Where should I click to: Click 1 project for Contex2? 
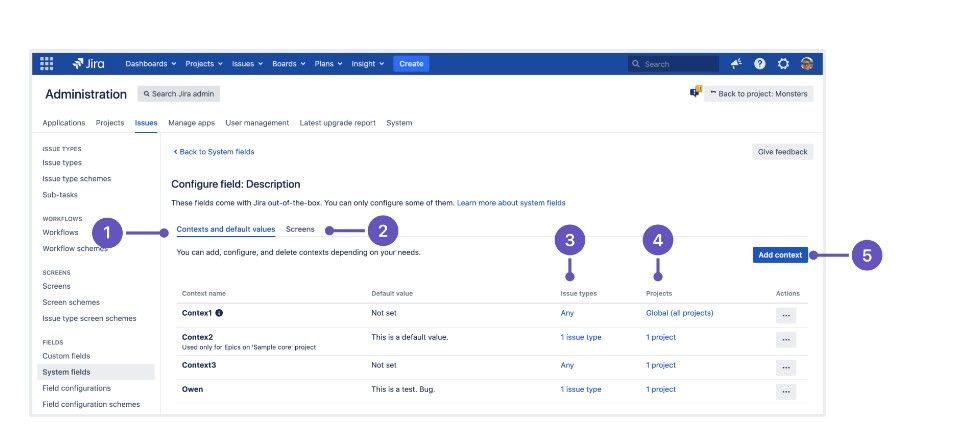coord(661,337)
